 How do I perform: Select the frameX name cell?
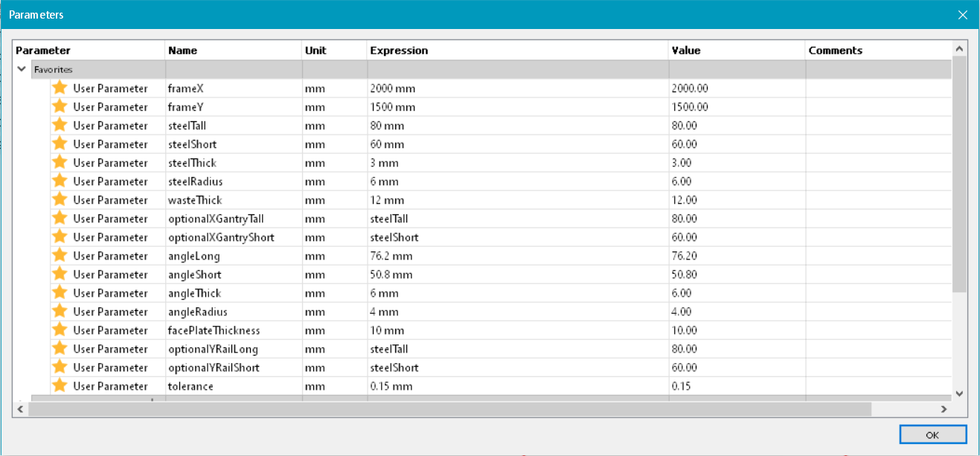[x=233, y=88]
